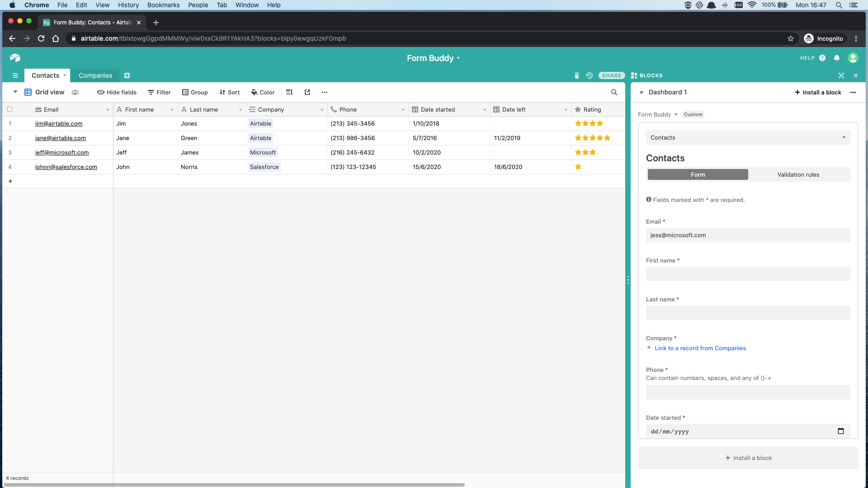Screen dimensions: 868x488
Task: Click the Salesforce company chip
Action: click(264, 167)
